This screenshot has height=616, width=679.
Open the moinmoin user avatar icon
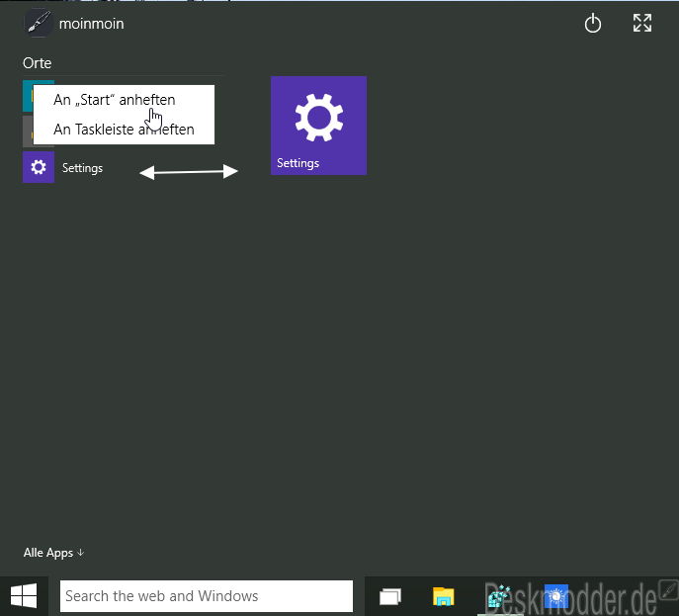(39, 24)
